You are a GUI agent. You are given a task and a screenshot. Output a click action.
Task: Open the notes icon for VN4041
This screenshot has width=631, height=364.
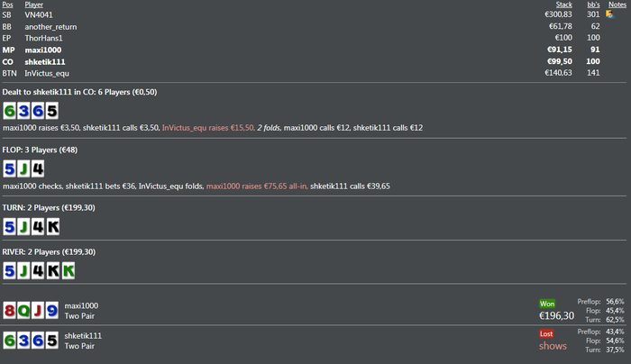[x=611, y=14]
